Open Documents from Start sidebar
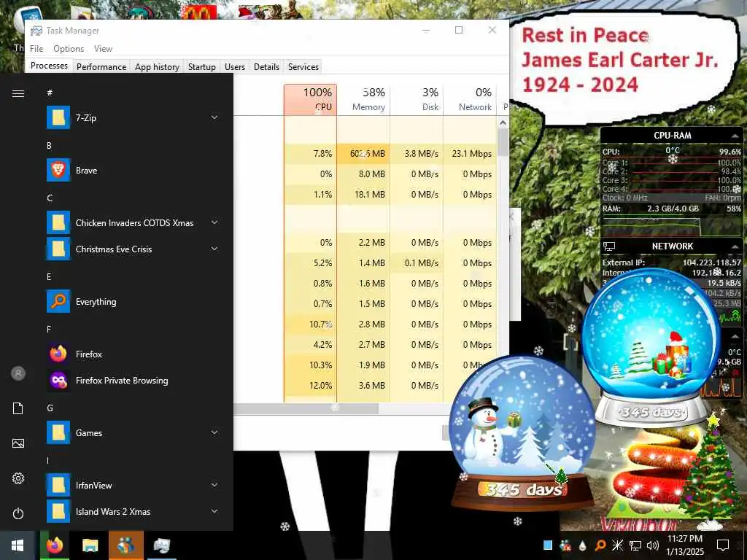Viewport: 747px width, 560px height. click(18, 408)
